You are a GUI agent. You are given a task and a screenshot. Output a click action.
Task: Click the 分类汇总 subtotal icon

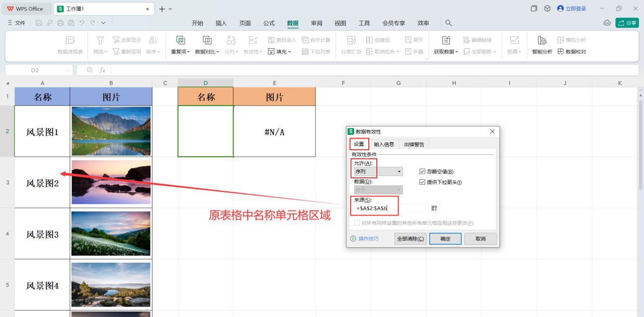click(x=351, y=40)
